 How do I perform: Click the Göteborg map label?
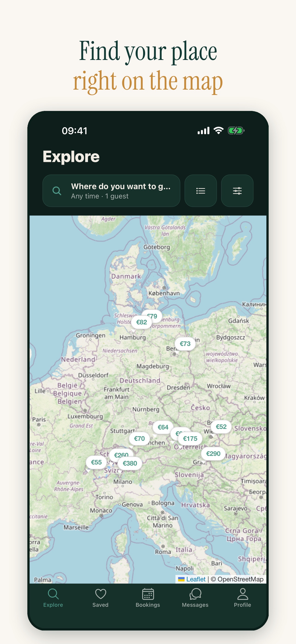coord(157,247)
